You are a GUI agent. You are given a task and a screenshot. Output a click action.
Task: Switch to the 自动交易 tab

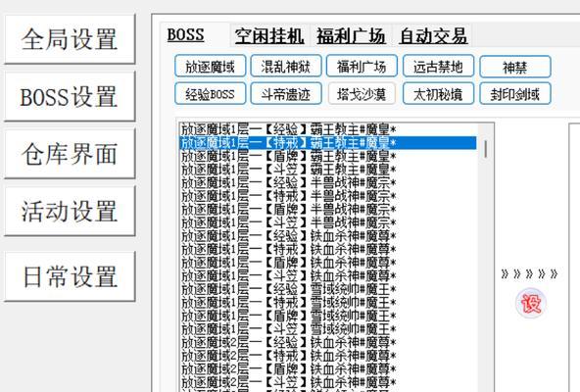[x=433, y=36]
